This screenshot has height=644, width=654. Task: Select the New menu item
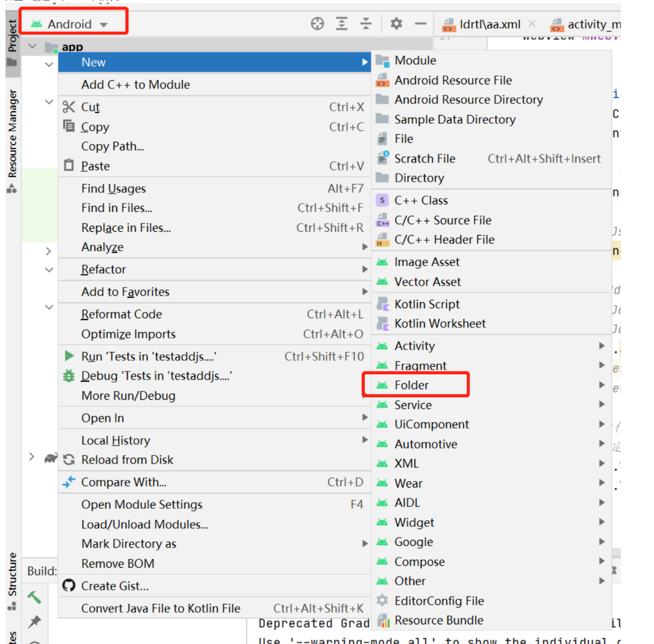215,62
